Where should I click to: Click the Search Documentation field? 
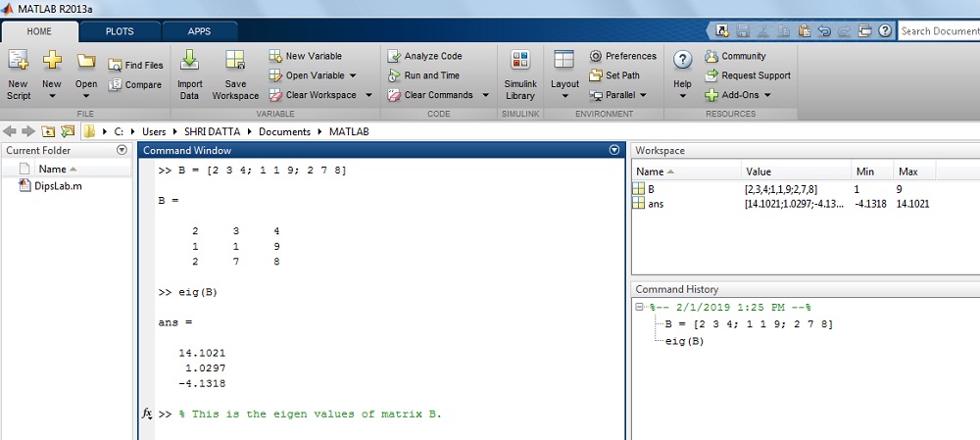(x=939, y=31)
